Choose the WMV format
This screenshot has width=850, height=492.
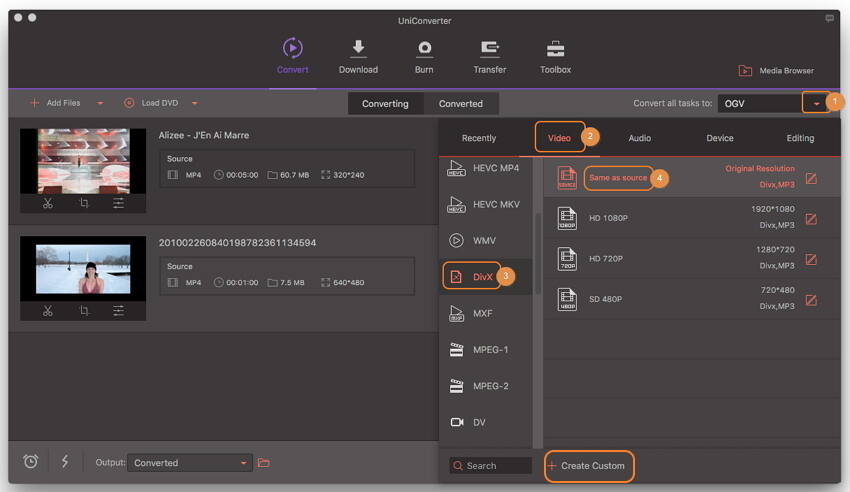click(485, 241)
